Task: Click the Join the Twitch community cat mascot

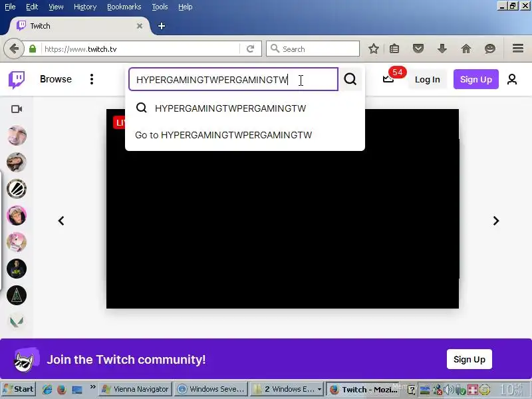Action: 25,360
